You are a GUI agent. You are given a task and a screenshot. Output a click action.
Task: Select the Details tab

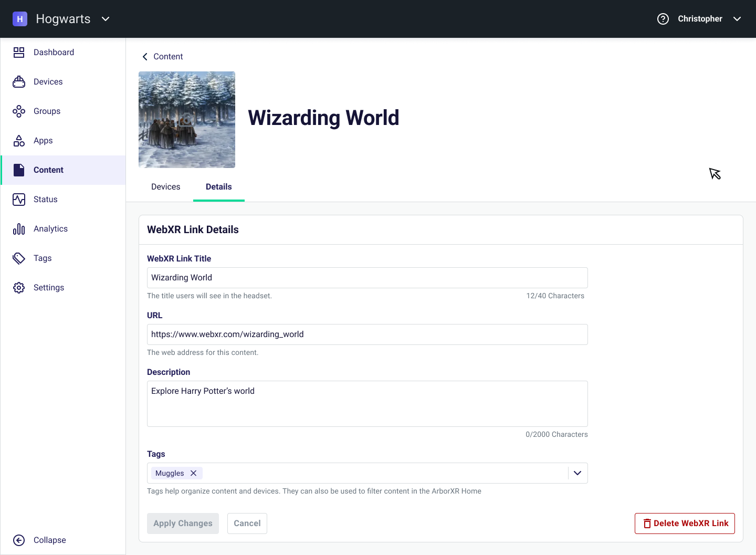pos(219,187)
